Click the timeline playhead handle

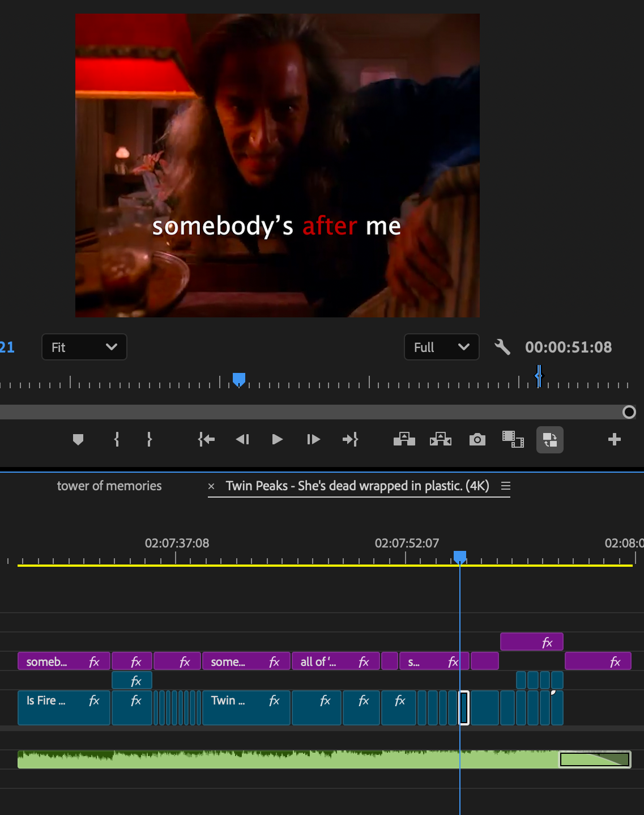460,557
